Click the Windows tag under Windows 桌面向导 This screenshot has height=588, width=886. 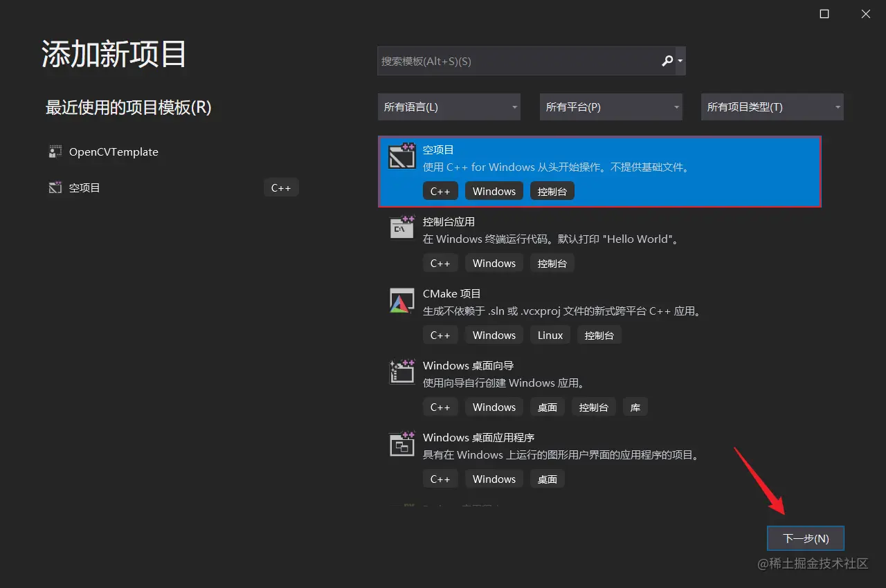[494, 407]
